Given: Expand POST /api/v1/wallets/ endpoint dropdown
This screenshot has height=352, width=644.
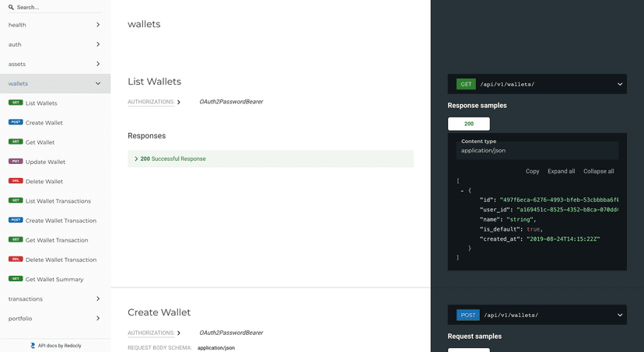Looking at the screenshot, I should pos(620,315).
